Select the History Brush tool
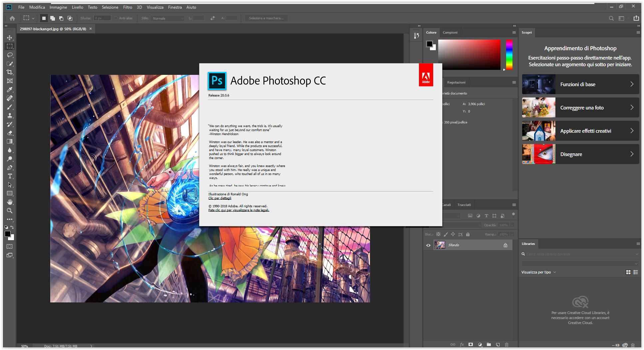 point(10,124)
